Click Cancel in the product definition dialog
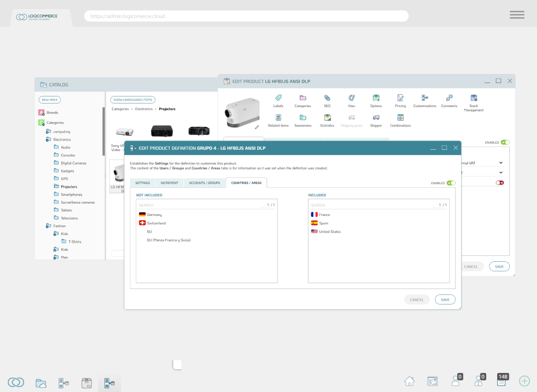This screenshot has width=537, height=392. (417, 300)
